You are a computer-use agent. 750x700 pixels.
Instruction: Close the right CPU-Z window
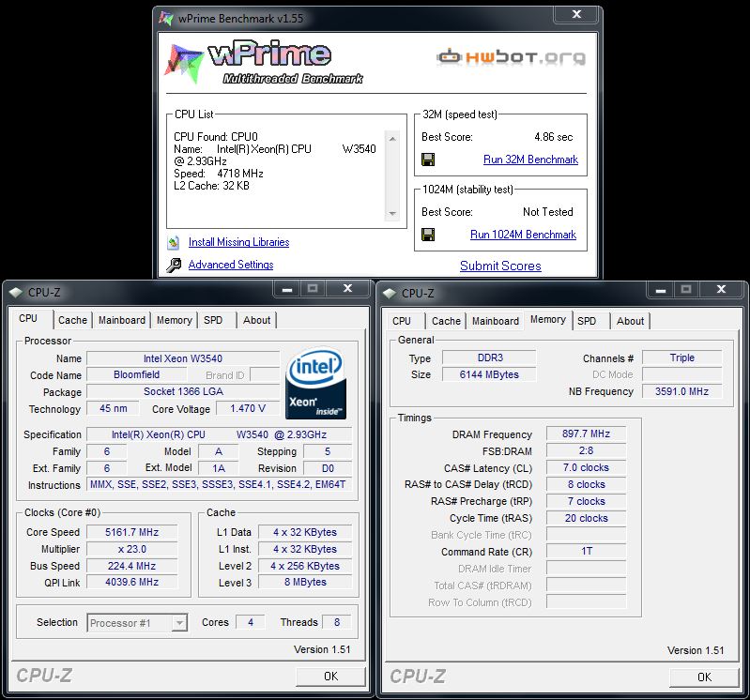pyautogui.click(x=721, y=290)
